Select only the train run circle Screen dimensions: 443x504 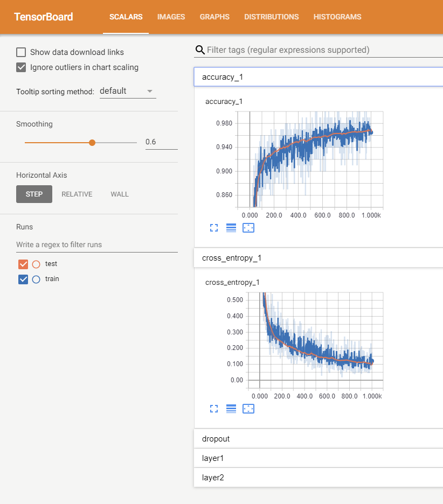click(36, 279)
